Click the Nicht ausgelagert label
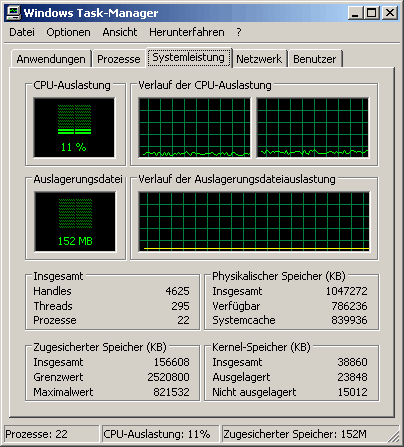 pos(254,392)
